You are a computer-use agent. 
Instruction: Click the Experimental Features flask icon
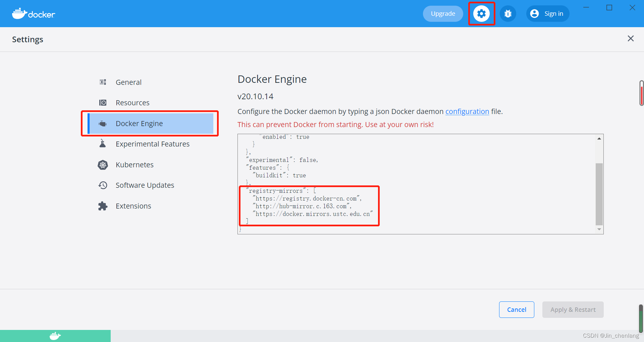coord(103,144)
